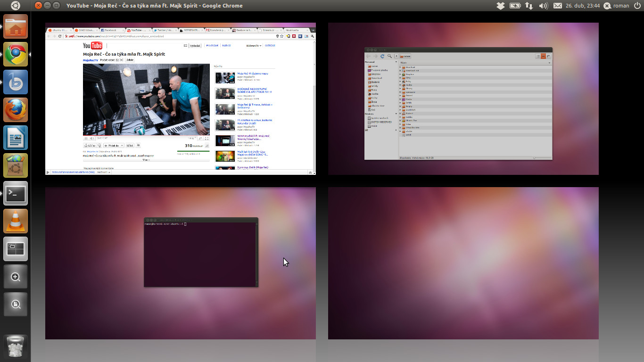Image resolution: width=644 pixels, height=362 pixels.
Task: Click the Ubuntu logo Dash button
Action: pos(16,6)
